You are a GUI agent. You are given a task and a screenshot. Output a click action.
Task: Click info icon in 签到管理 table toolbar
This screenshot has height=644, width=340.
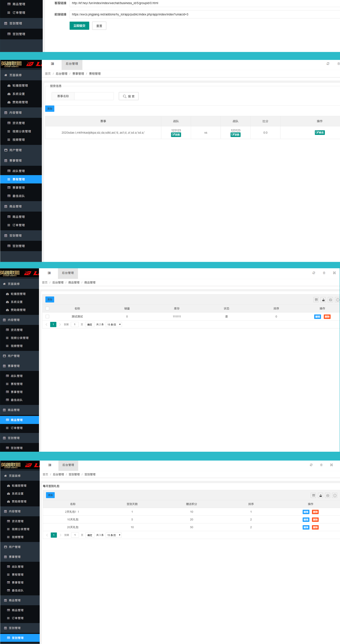(x=335, y=496)
